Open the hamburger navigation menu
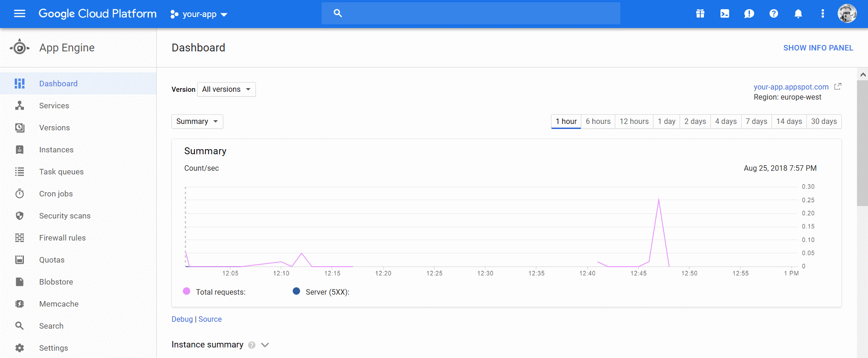 coord(19,14)
